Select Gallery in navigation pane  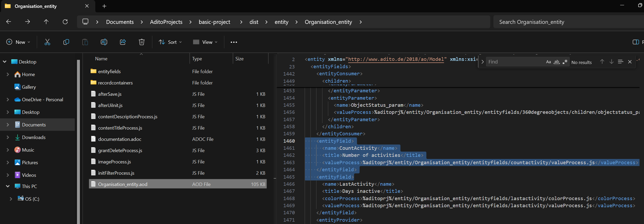coord(29,87)
